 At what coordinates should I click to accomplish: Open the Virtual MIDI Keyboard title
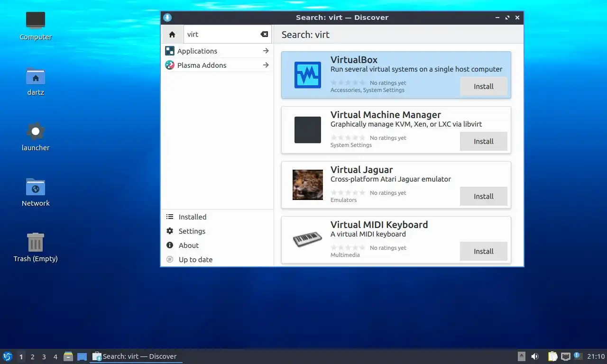(379, 225)
